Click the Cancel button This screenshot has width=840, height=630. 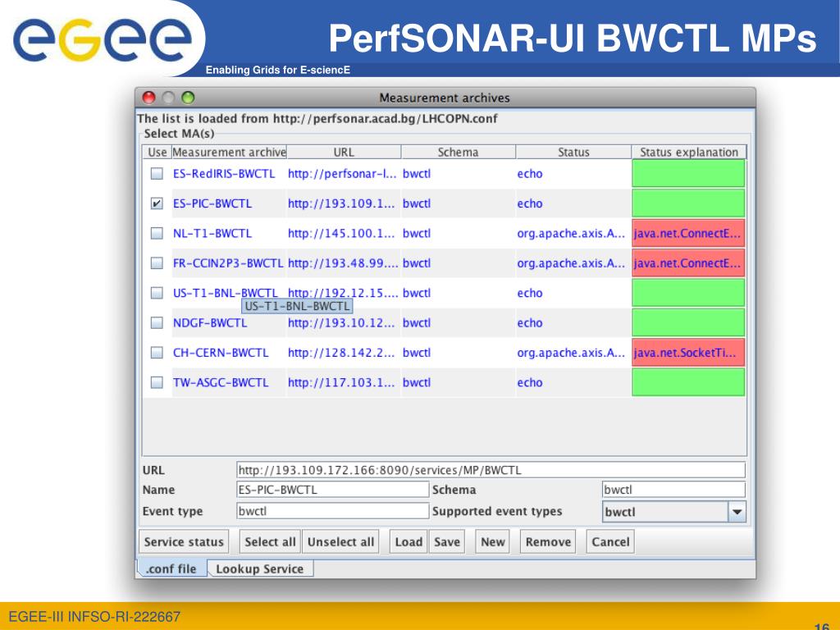(610, 541)
